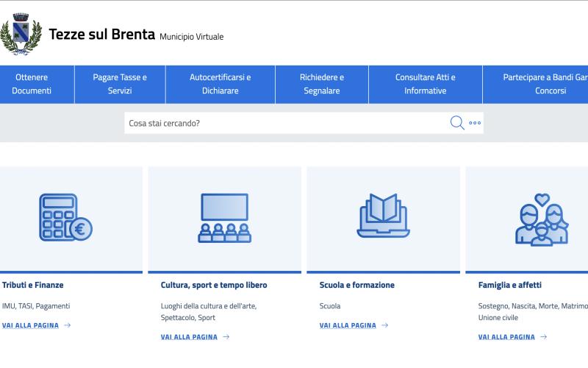Click the cinema audience screen icon
The width and height of the screenshot is (588, 368).
pyautogui.click(x=225, y=218)
